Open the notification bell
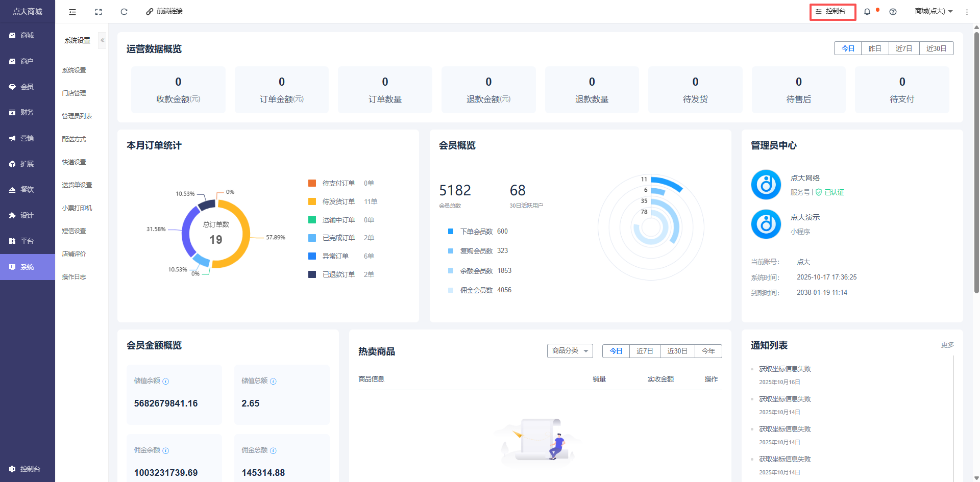Image resolution: width=980 pixels, height=482 pixels. tap(867, 12)
